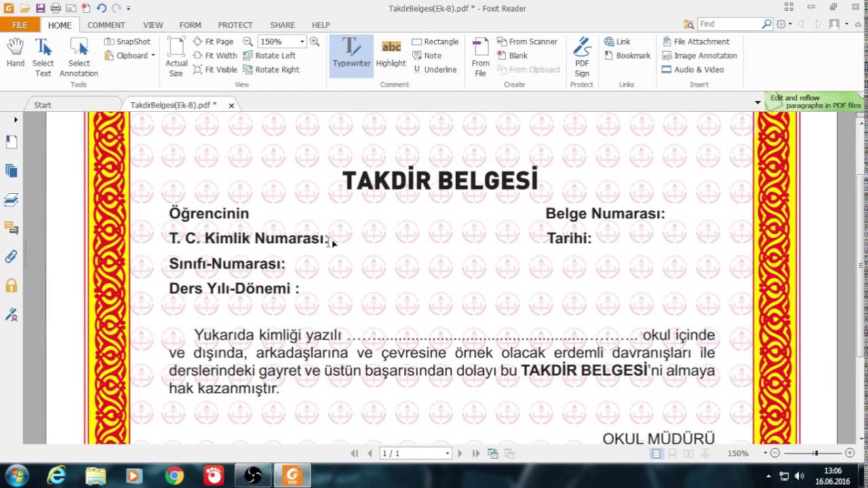Create PDF From Scanner
The height and width of the screenshot is (488, 868).
[527, 41]
